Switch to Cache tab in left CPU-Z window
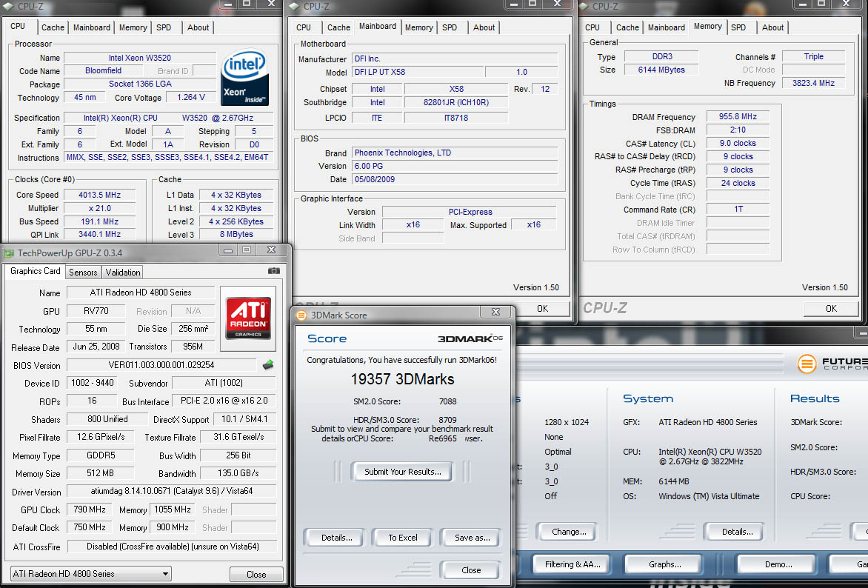The height and width of the screenshot is (588, 868). [x=53, y=27]
